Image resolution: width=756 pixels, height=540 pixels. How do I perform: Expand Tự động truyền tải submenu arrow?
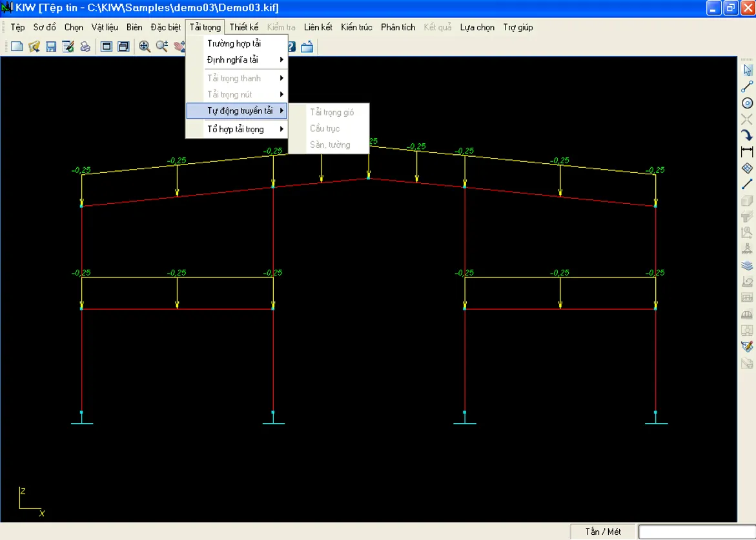pyautogui.click(x=282, y=111)
